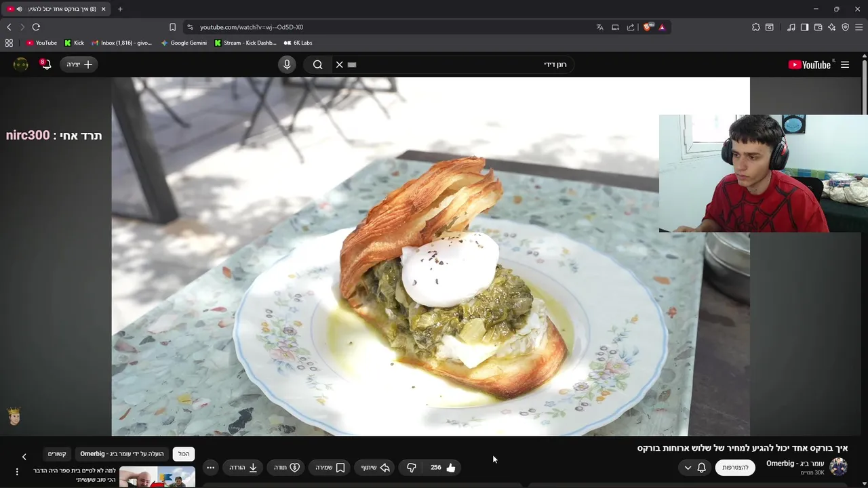Open the browser main hamburger menu
868x488 pixels.
859,27
